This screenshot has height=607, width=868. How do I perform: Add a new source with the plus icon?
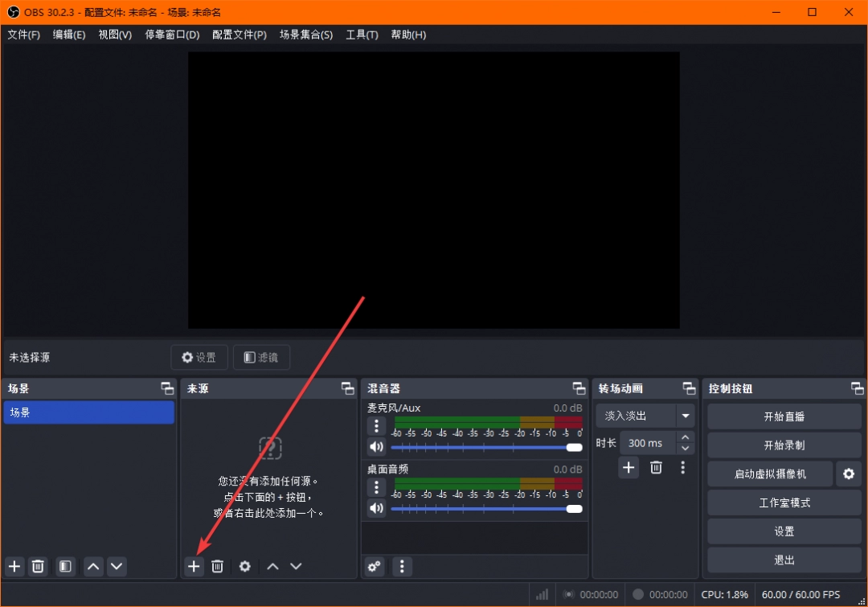(193, 566)
